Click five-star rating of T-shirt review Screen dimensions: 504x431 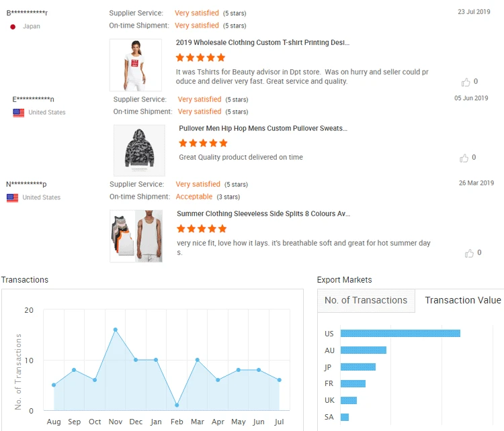point(200,58)
